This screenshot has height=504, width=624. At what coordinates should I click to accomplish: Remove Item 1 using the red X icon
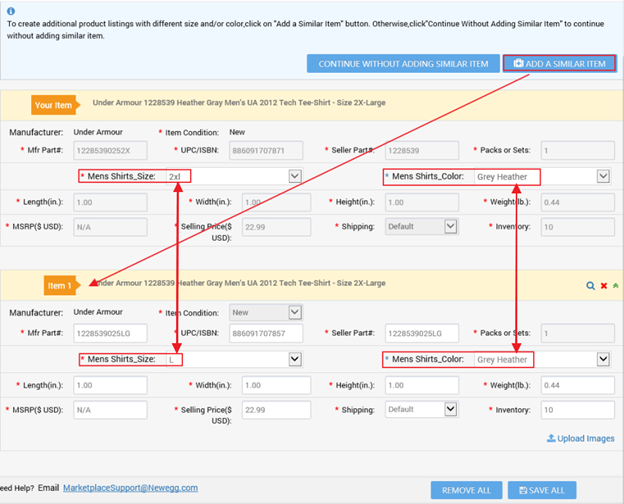604,286
